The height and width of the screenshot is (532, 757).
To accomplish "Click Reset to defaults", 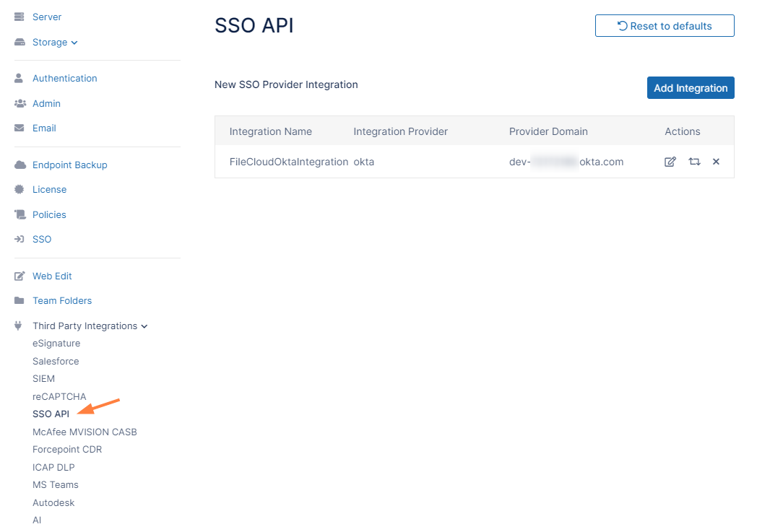I will 665,26.
